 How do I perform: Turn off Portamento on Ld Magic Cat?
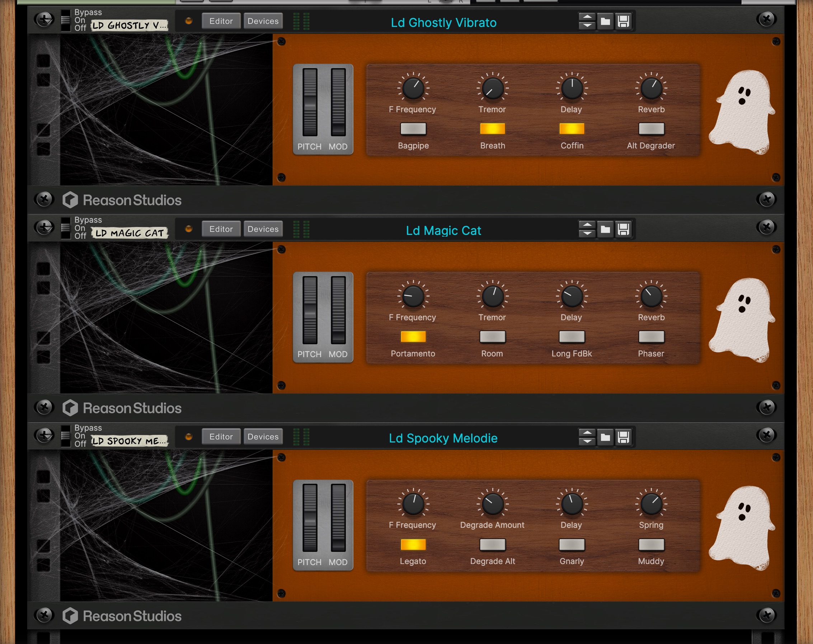413,337
